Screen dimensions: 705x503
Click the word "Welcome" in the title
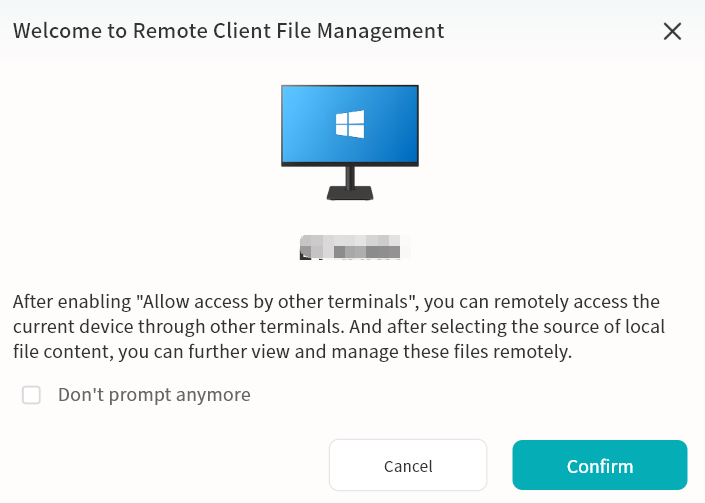(x=54, y=31)
